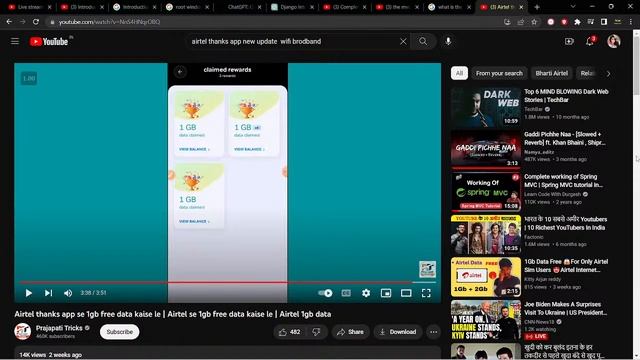
Task: Toggle browser side panel icon
Action: point(604,22)
